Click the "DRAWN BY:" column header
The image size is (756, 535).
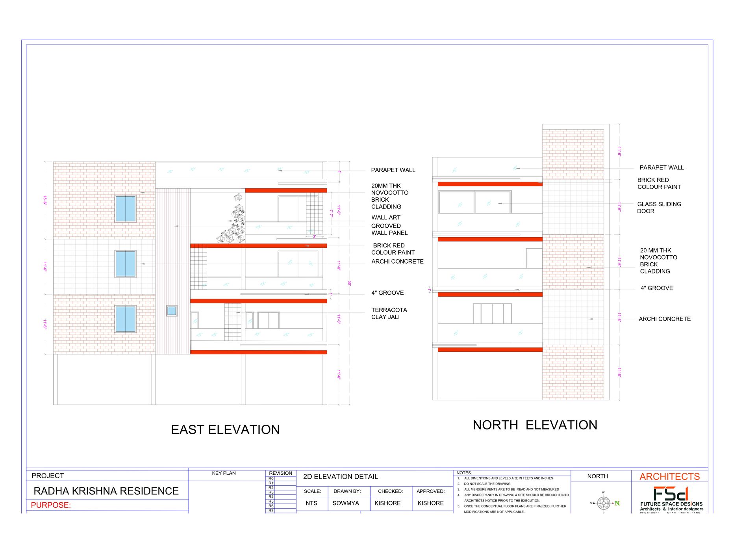tap(347, 491)
